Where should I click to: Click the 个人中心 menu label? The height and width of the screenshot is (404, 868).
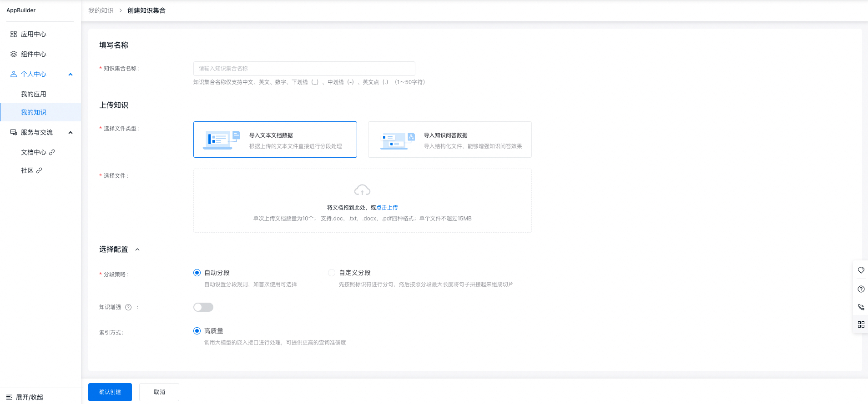34,74
